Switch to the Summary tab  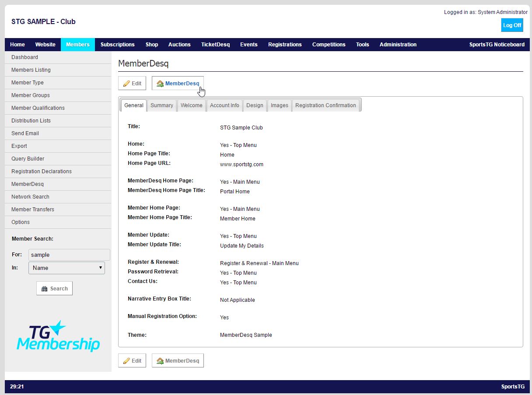pos(162,105)
